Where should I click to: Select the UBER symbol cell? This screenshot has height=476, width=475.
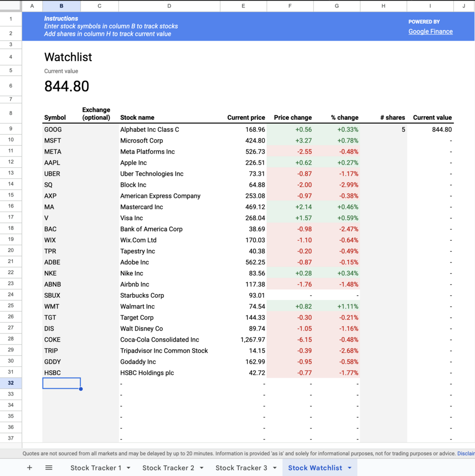click(61, 174)
